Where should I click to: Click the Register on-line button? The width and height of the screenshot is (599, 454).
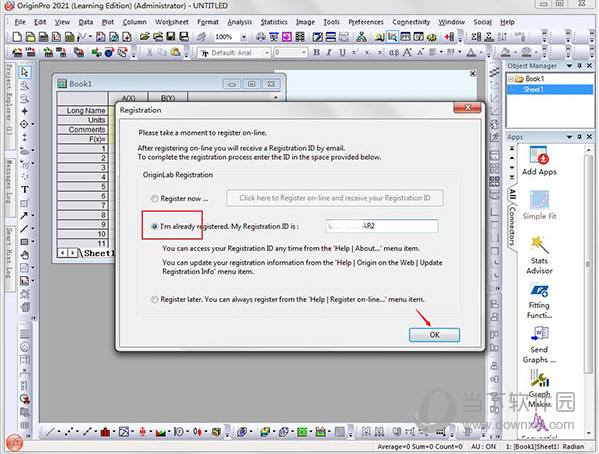click(335, 198)
